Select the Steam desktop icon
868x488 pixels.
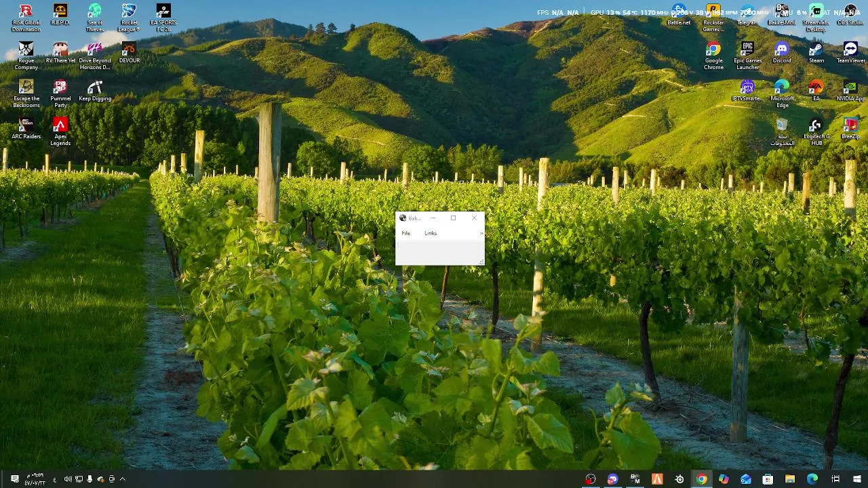click(816, 53)
